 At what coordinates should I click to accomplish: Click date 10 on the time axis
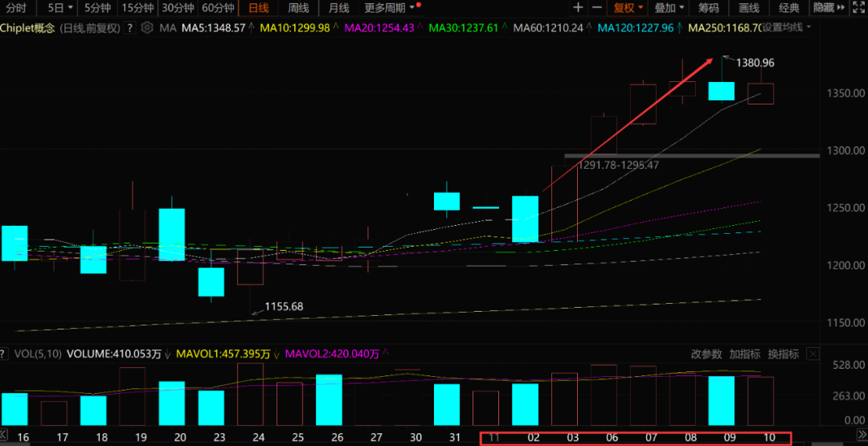point(769,438)
